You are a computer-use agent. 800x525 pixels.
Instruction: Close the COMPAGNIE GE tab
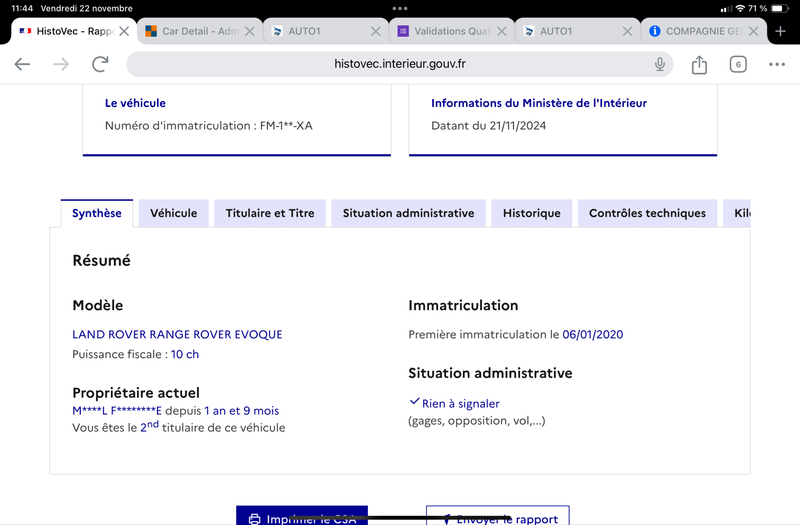(x=753, y=32)
